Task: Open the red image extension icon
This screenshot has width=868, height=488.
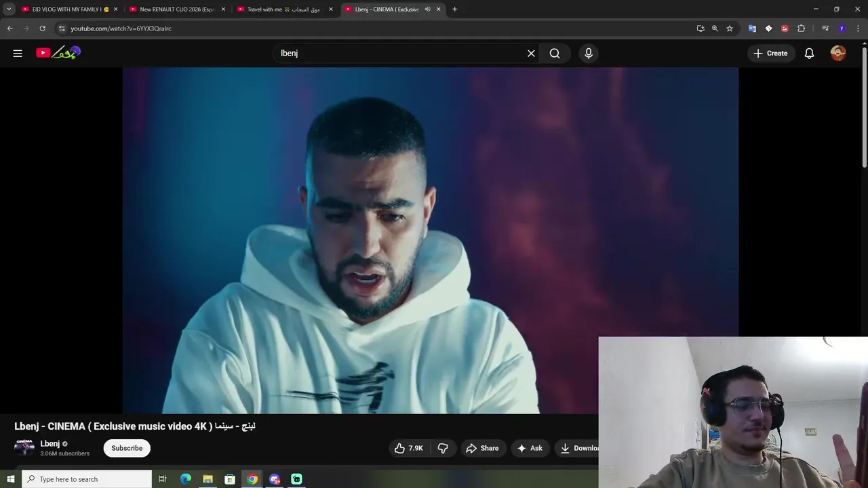Action: [785, 28]
